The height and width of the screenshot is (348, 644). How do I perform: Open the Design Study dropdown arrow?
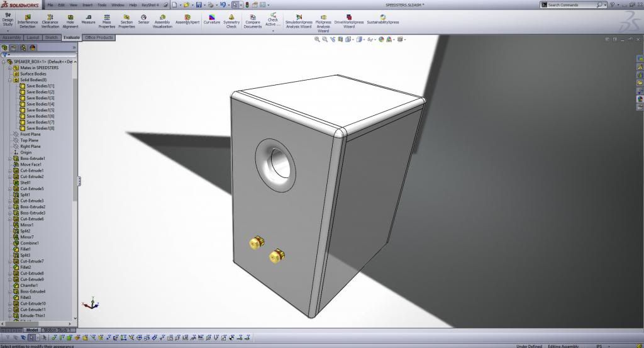(8, 31)
